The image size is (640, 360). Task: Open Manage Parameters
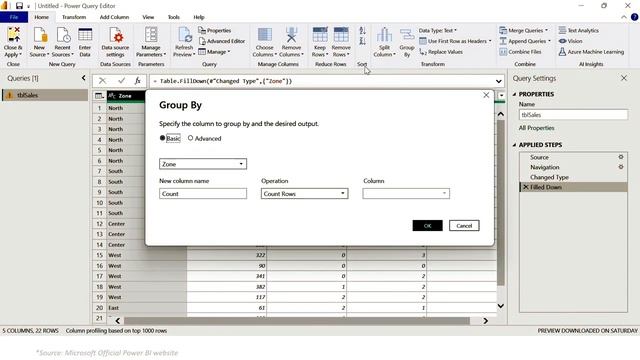coord(151,42)
